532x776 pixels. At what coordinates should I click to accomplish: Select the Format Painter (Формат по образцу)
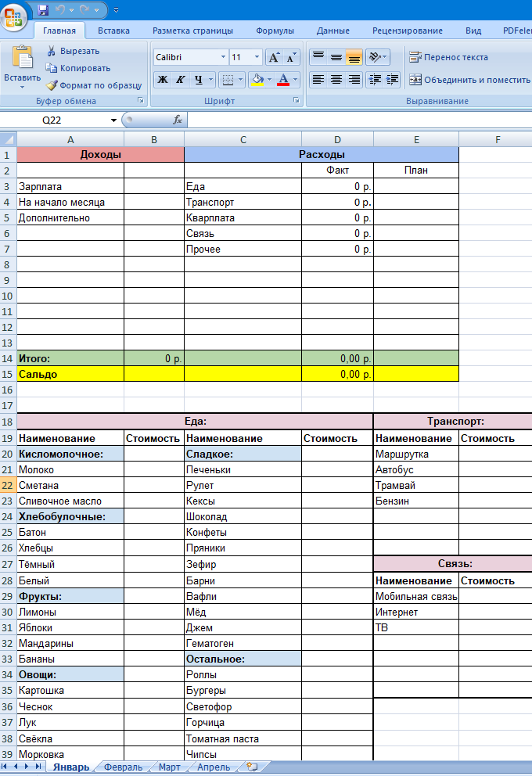click(x=93, y=85)
